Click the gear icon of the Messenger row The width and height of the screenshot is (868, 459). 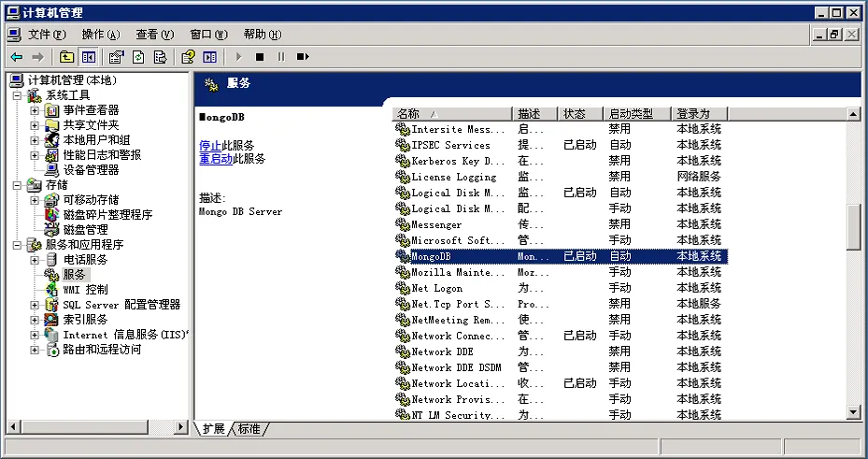(403, 224)
